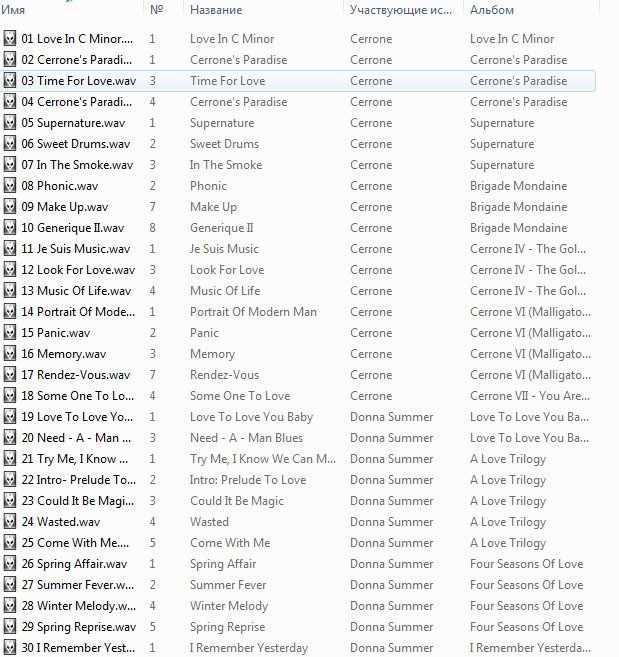Sort by the Участвующие исполнители column header
619x657 pixels.
pos(403,10)
